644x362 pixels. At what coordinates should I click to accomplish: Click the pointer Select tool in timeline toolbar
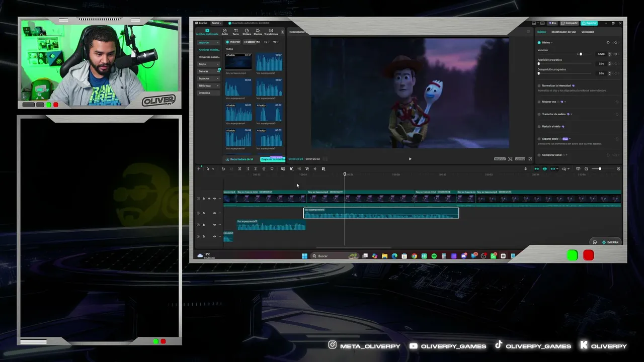208,169
